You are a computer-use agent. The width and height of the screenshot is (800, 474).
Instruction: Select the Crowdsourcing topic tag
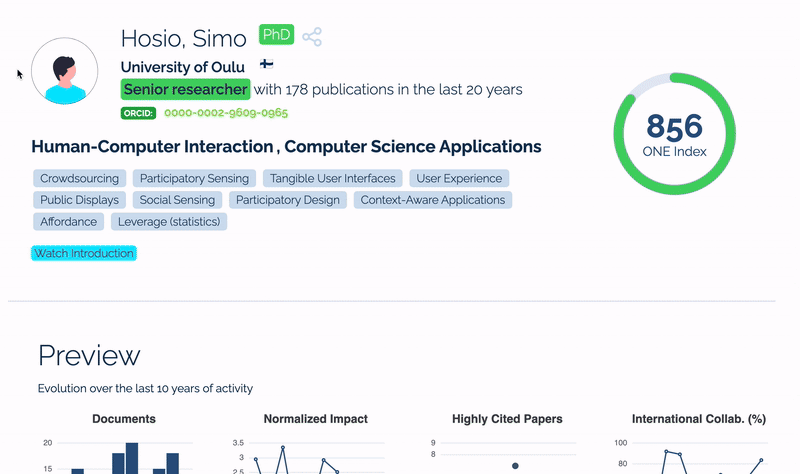[x=79, y=179]
